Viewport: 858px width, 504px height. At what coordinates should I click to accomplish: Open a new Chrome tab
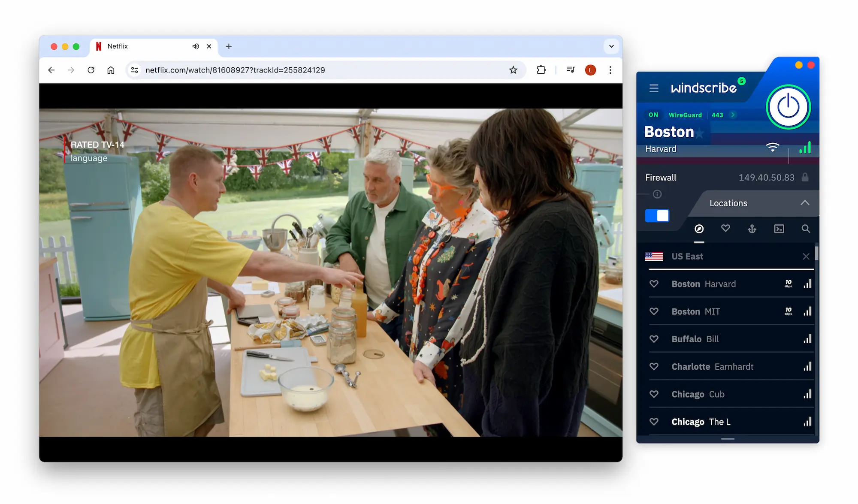(x=229, y=46)
